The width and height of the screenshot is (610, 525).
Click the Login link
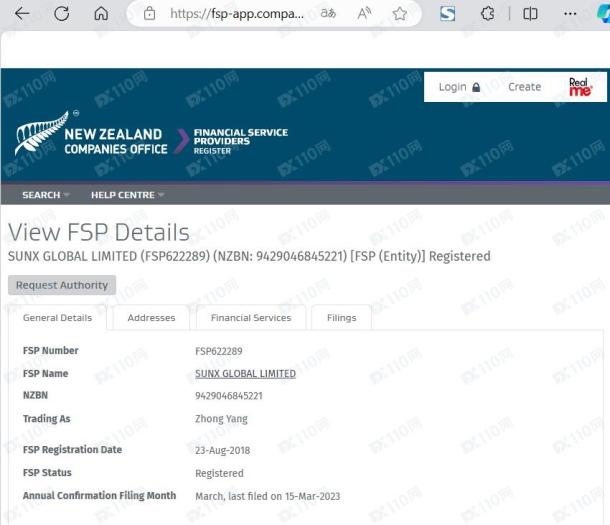point(459,87)
